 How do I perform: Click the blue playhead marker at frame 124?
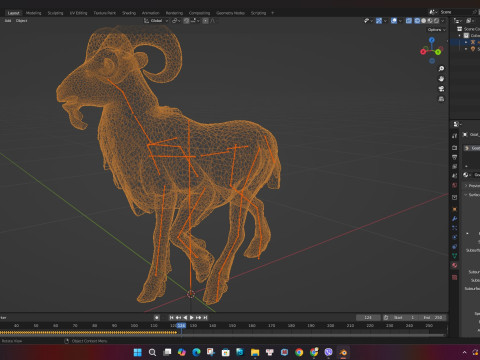click(181, 325)
